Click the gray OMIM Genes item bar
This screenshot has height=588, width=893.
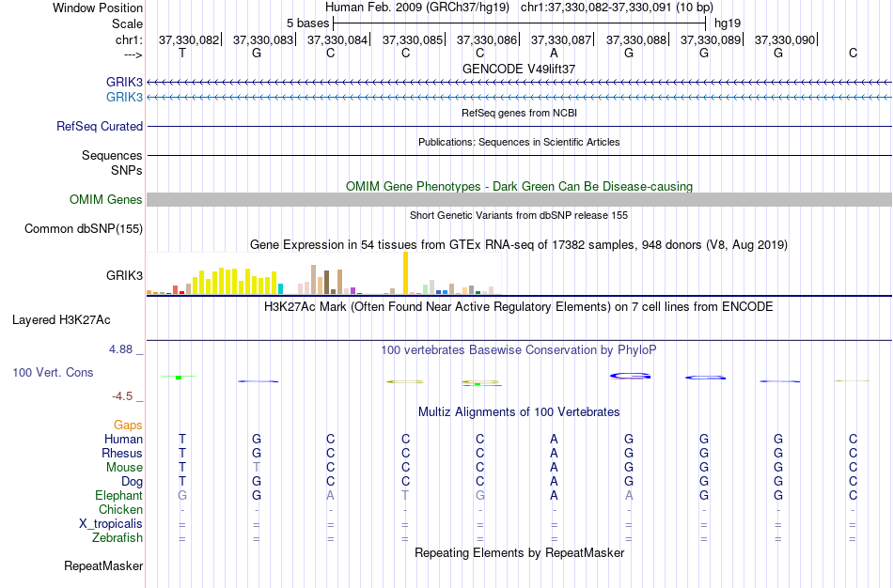click(519, 199)
